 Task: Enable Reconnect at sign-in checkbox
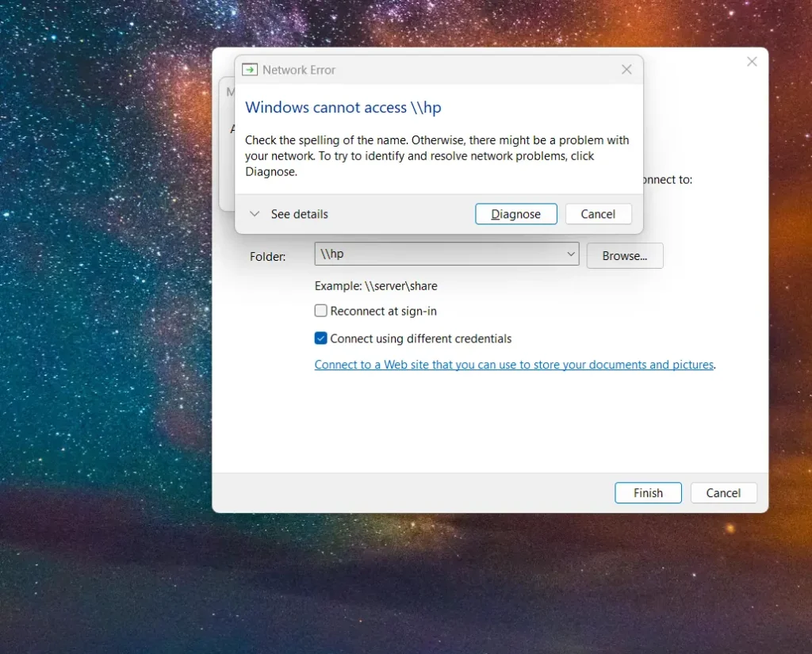point(321,312)
